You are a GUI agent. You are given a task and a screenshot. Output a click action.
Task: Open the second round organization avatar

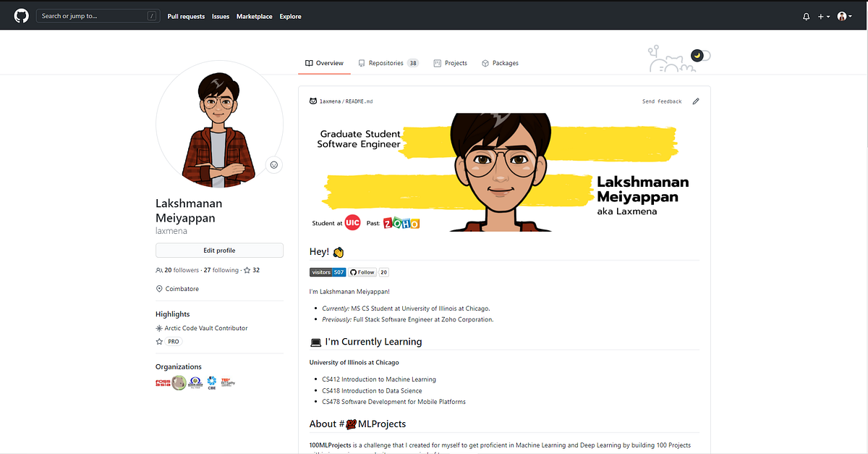(179, 382)
